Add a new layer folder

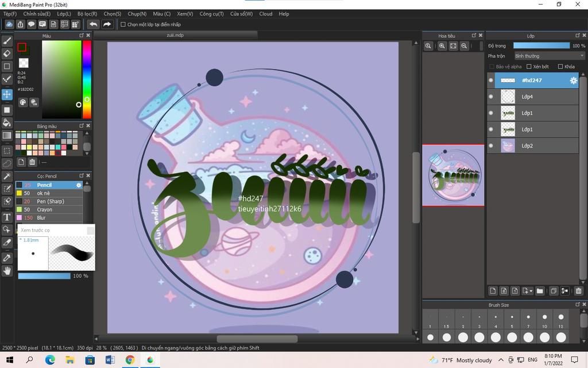tap(540, 290)
